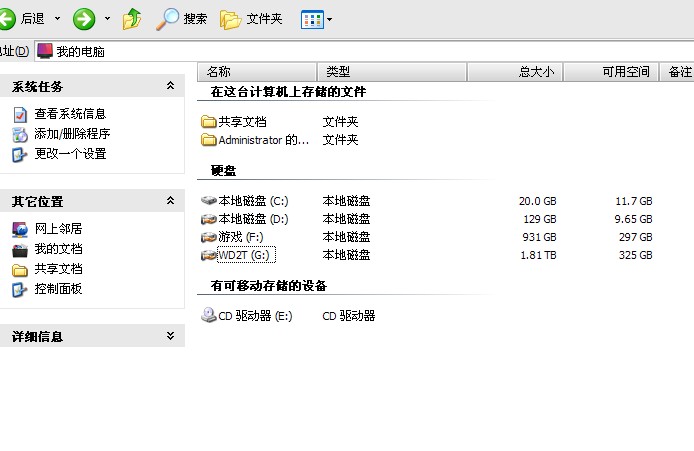This screenshot has width=694, height=451.
Task: Open the Search (搜索) tool
Action: tap(183, 18)
